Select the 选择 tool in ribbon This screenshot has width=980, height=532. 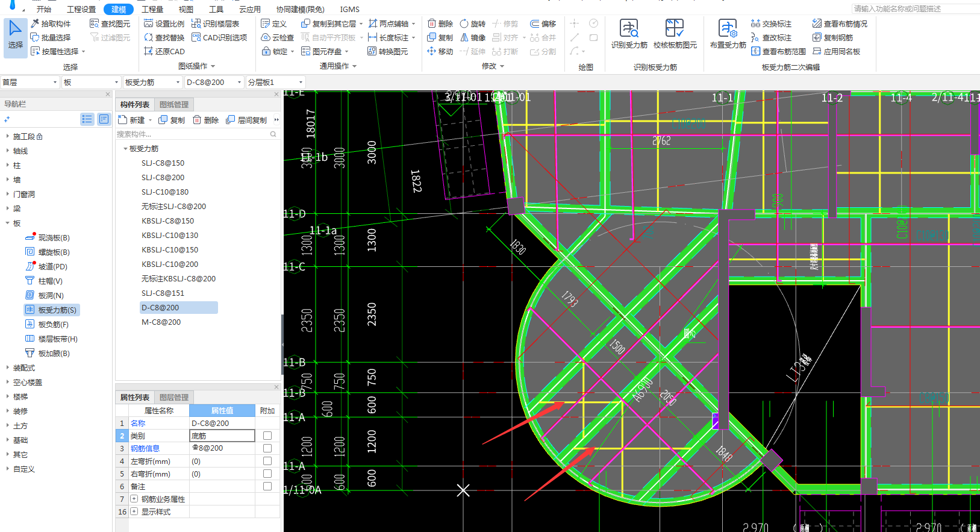tap(16, 38)
